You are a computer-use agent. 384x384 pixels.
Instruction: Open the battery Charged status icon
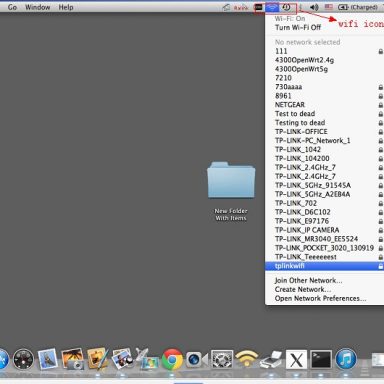point(358,7)
